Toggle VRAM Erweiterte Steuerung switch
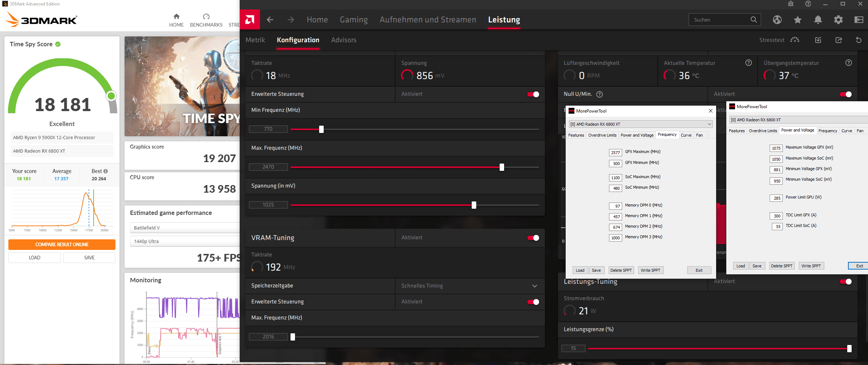Screen dimensions: 868x365 [x=533, y=302]
